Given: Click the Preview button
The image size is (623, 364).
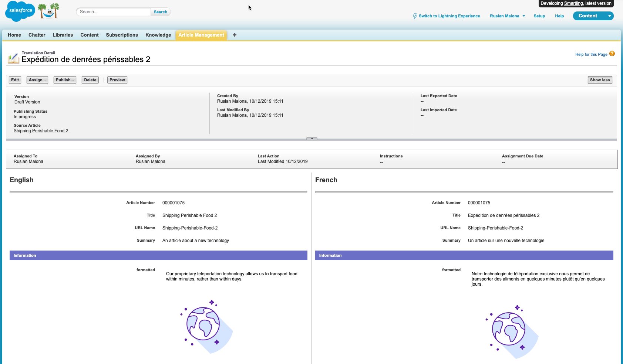Looking at the screenshot, I should (x=117, y=80).
